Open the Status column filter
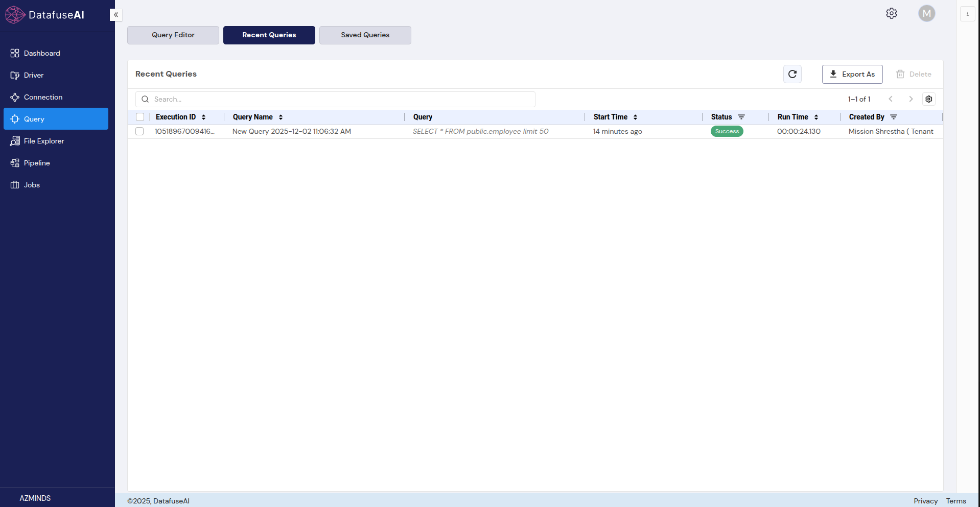Screen dimensions: 980x507 point(741,117)
